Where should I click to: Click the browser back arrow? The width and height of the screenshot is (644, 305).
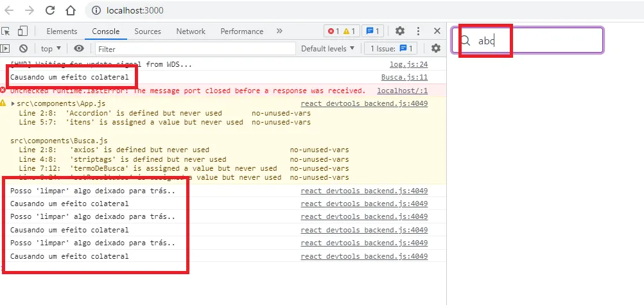pos(9,10)
